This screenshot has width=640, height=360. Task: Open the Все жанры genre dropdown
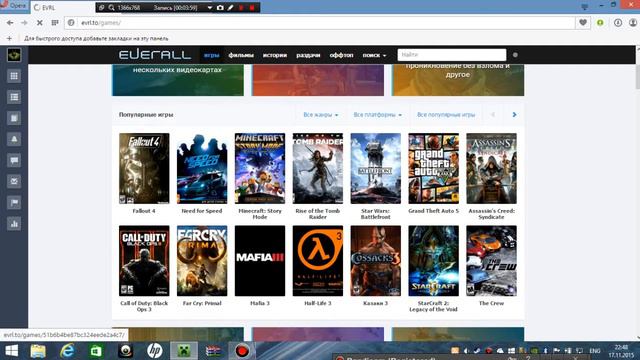pyautogui.click(x=321, y=115)
